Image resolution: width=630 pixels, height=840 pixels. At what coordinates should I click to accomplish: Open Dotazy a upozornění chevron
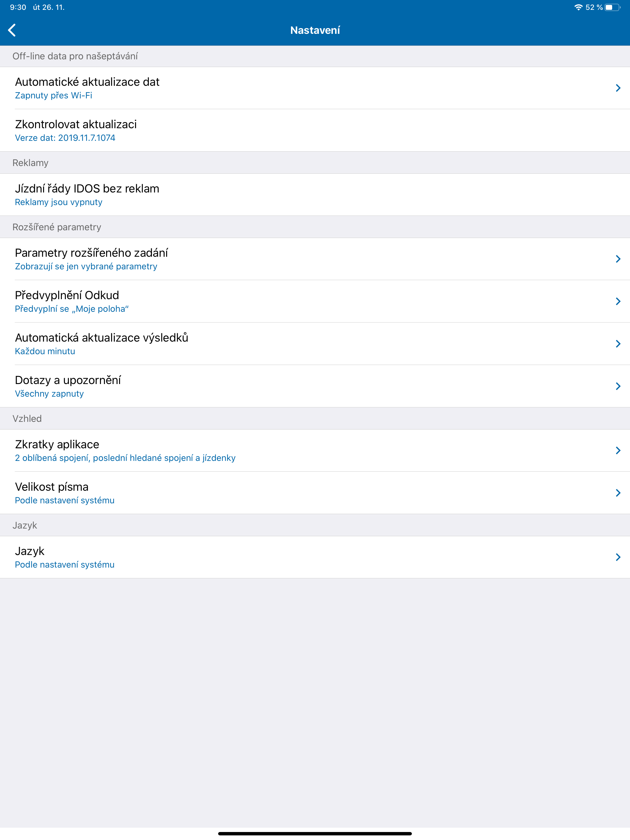pyautogui.click(x=618, y=386)
